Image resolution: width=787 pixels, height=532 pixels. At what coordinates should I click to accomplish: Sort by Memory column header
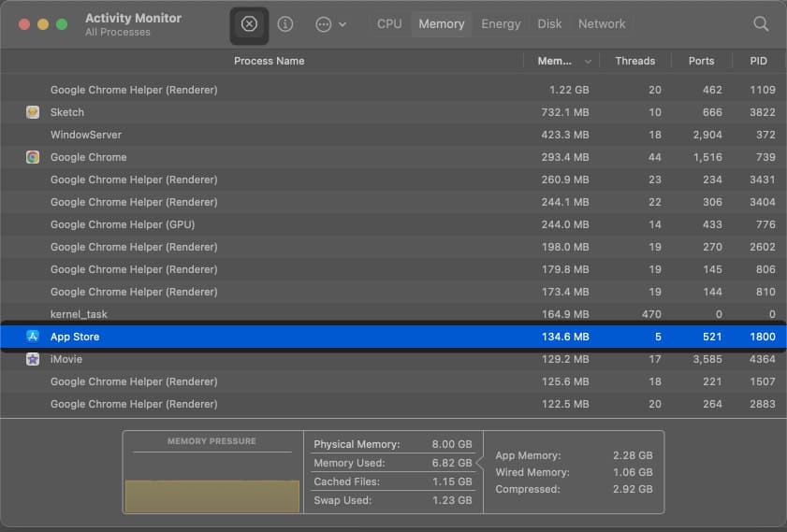(554, 61)
